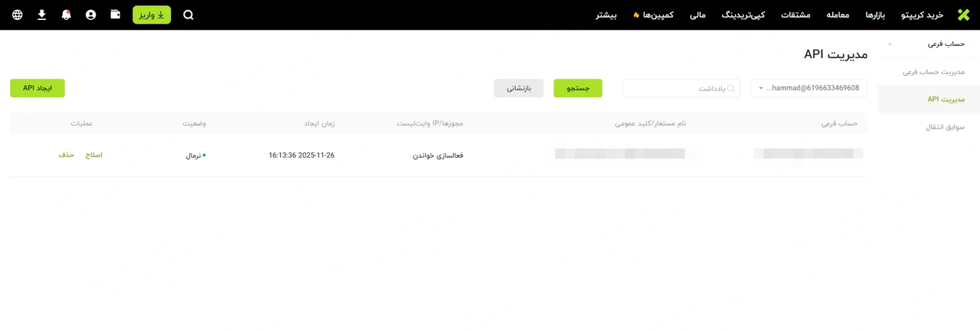
Task: Open the wallet icon in the header
Action: point(115,15)
